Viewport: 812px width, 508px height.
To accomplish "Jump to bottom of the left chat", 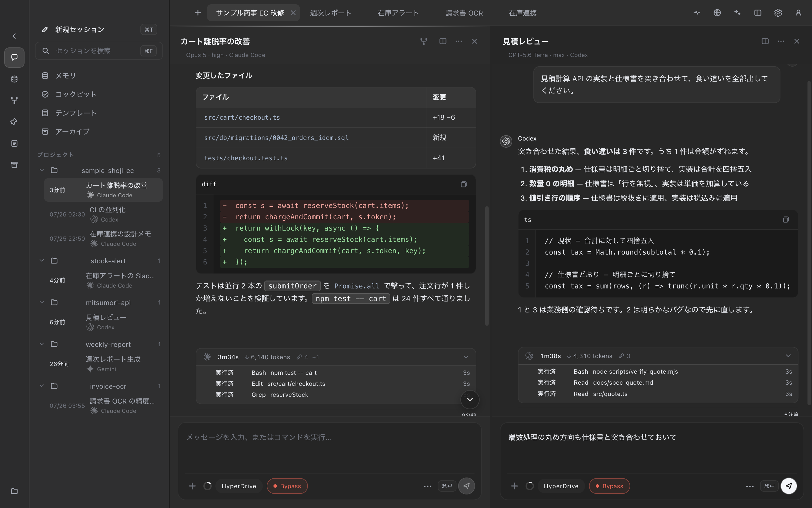I will [x=470, y=399].
